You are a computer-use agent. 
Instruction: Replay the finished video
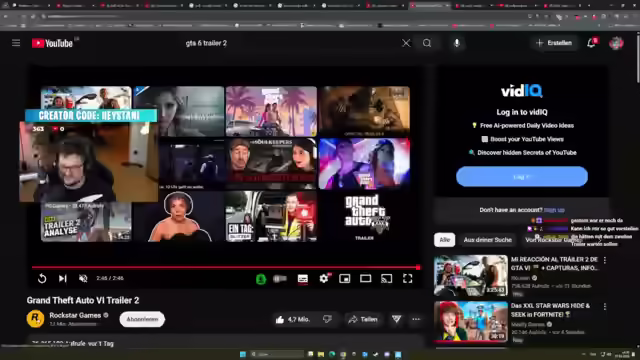click(42, 278)
